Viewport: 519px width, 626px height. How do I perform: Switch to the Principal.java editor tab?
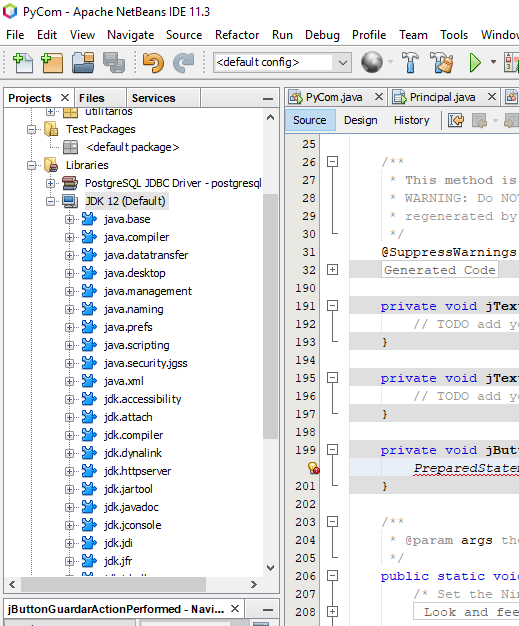click(x=442, y=97)
